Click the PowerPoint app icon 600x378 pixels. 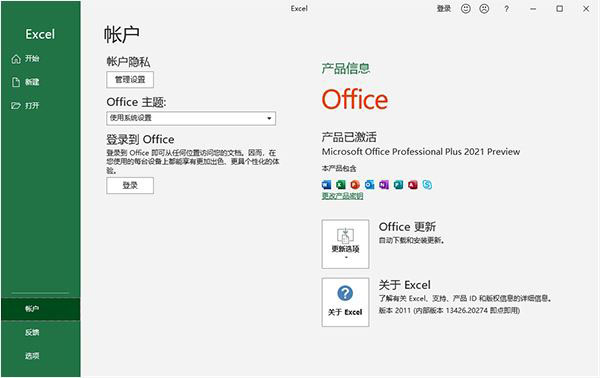[x=355, y=185]
